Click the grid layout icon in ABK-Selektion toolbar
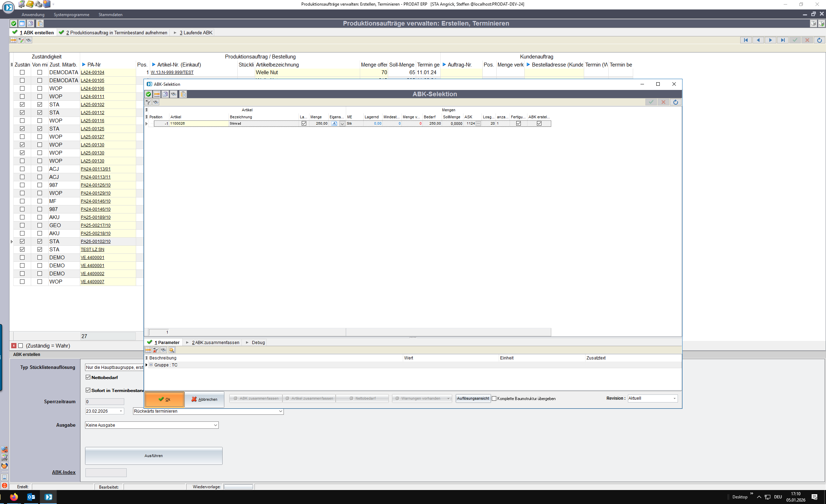Image resolution: width=826 pixels, height=504 pixels. click(x=157, y=94)
